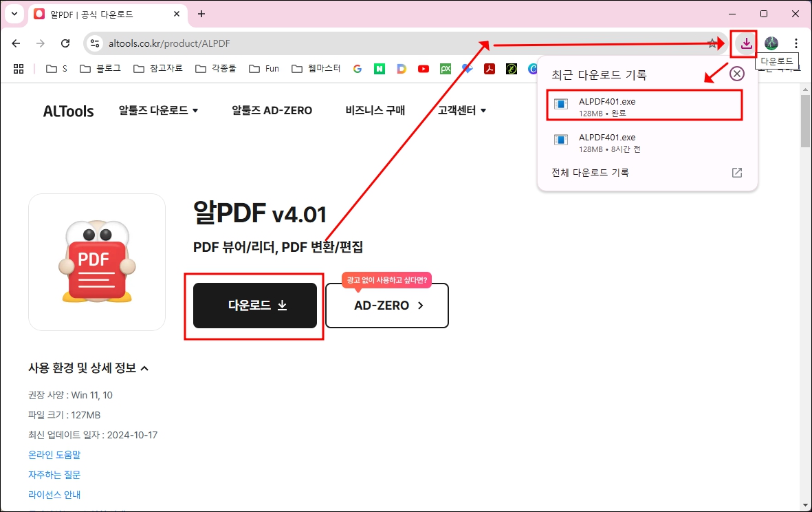Open the Daum D bookmark icon
The height and width of the screenshot is (512, 812).
[x=402, y=68]
